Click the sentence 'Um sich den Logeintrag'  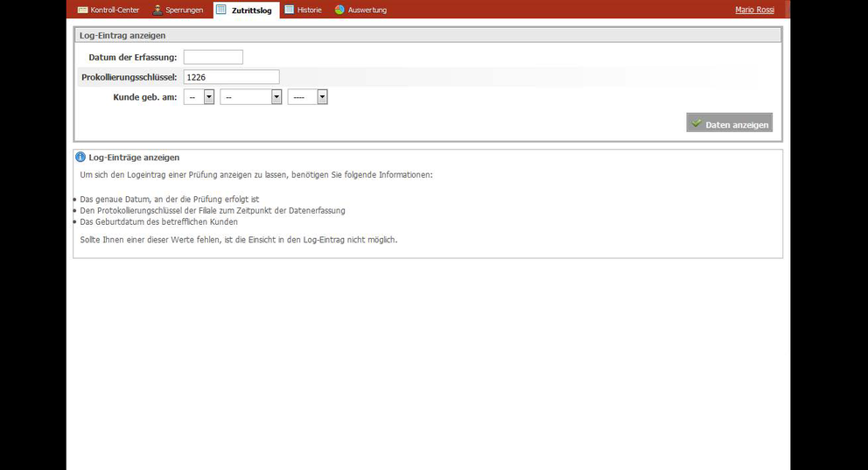pos(256,174)
